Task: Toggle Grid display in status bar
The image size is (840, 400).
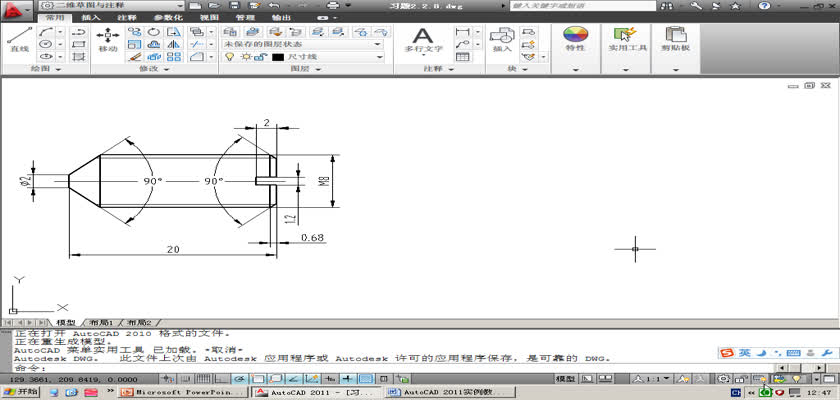Action: 206,379
